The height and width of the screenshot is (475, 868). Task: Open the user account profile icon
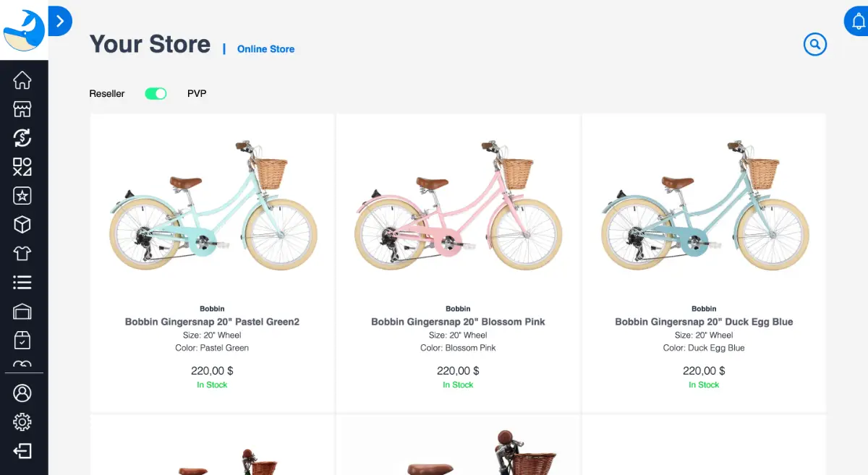(22, 393)
